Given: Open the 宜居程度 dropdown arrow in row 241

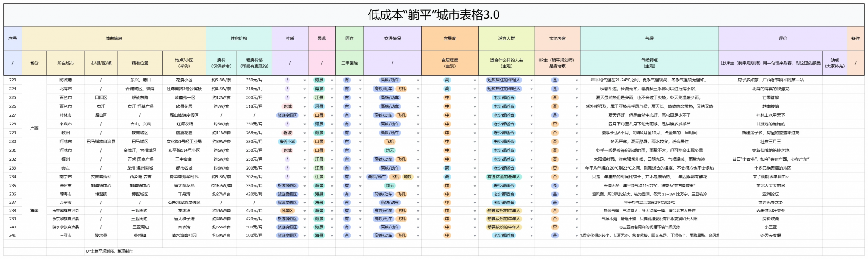Looking at the screenshot, I should 475,236.
